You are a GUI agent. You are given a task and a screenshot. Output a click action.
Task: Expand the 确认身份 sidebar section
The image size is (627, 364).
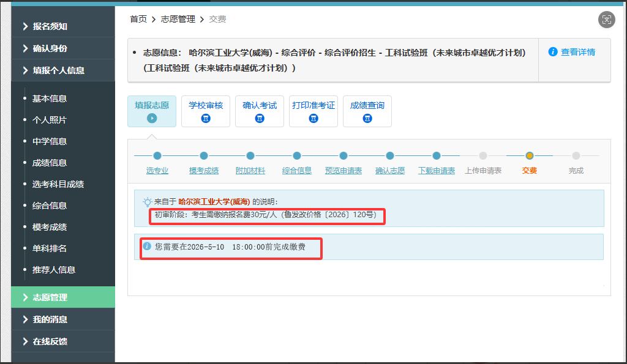pos(63,48)
